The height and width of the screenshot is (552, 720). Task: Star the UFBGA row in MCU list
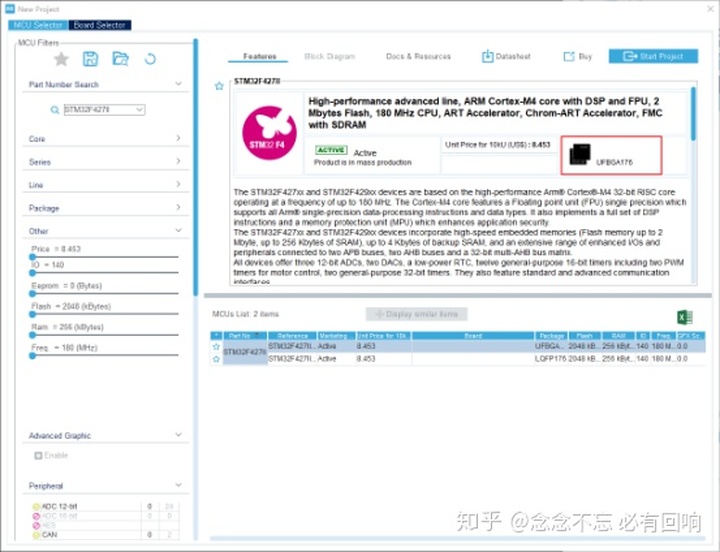pos(216,346)
